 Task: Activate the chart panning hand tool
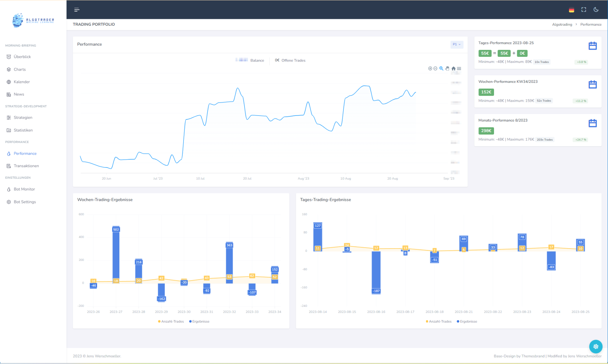447,68
